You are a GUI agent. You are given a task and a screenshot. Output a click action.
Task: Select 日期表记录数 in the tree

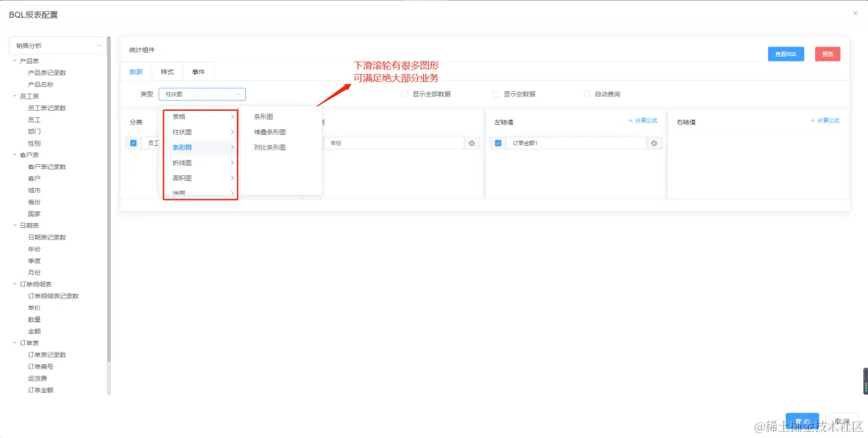point(47,237)
